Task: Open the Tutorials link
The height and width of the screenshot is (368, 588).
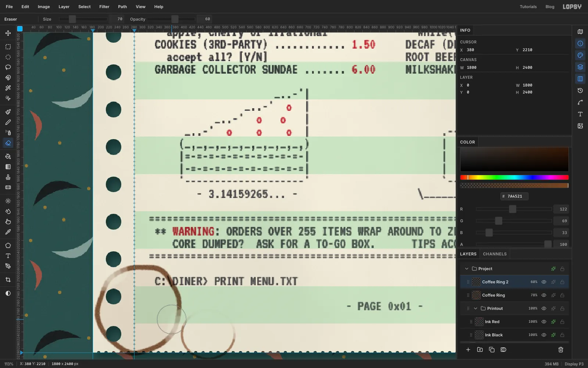Action: [528, 7]
